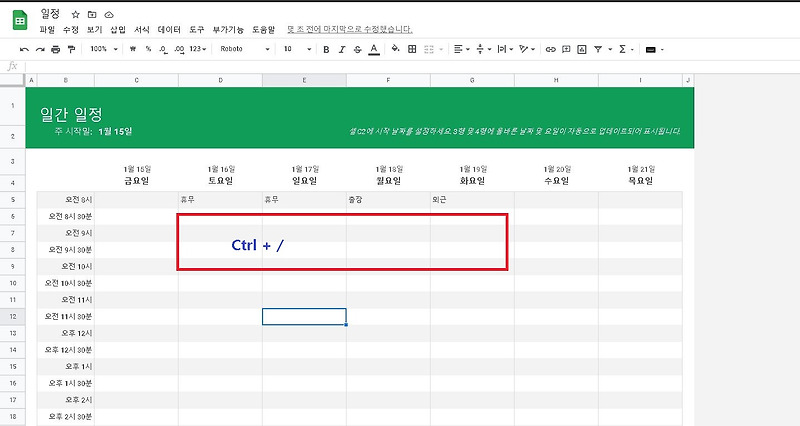Expand filter views arrow
Image resolution: width=800 pixels, height=426 pixels.
610,49
